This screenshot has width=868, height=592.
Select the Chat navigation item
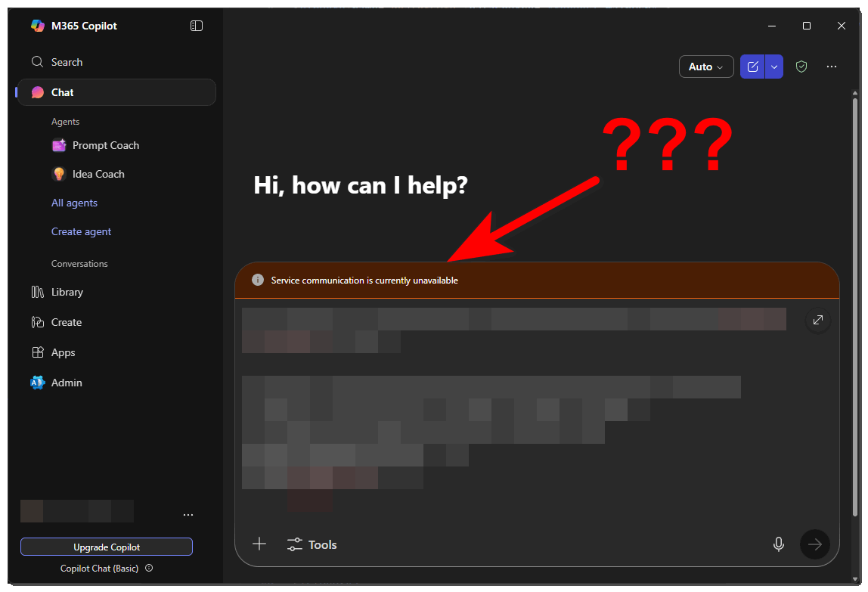coord(116,92)
